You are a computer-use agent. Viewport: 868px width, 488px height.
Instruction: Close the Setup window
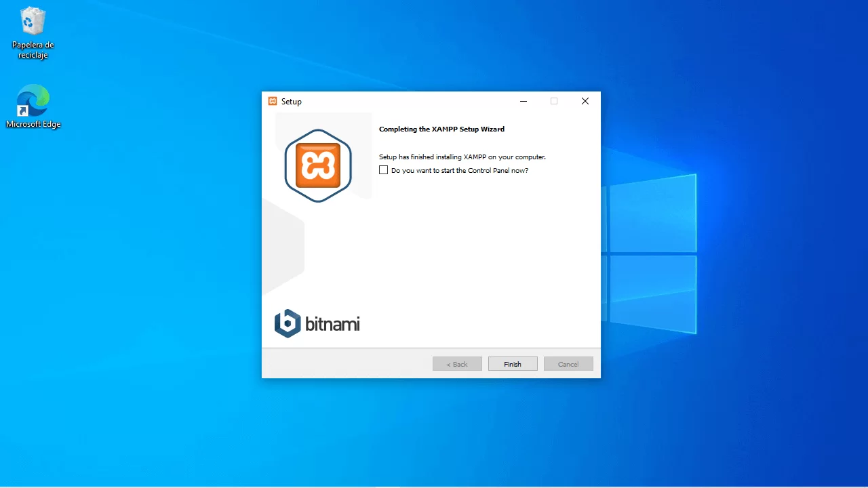coord(585,101)
